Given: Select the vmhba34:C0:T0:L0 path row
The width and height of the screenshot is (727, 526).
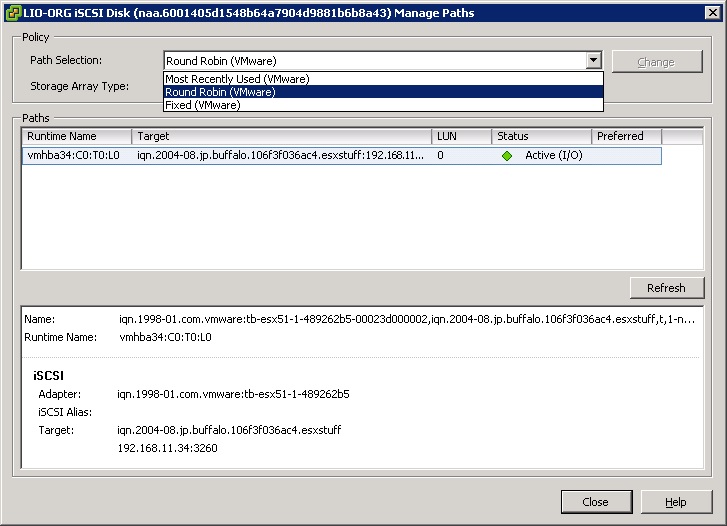Looking at the screenshot, I should [x=73, y=156].
